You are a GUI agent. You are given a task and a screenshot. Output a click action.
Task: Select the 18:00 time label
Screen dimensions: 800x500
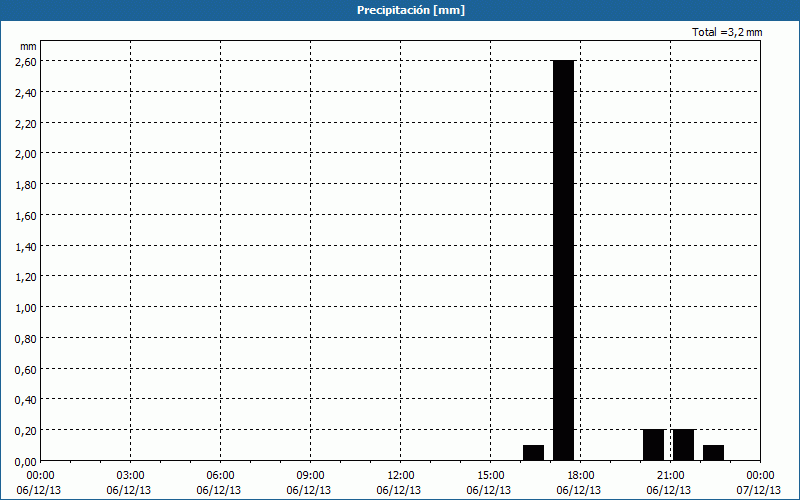(x=581, y=476)
